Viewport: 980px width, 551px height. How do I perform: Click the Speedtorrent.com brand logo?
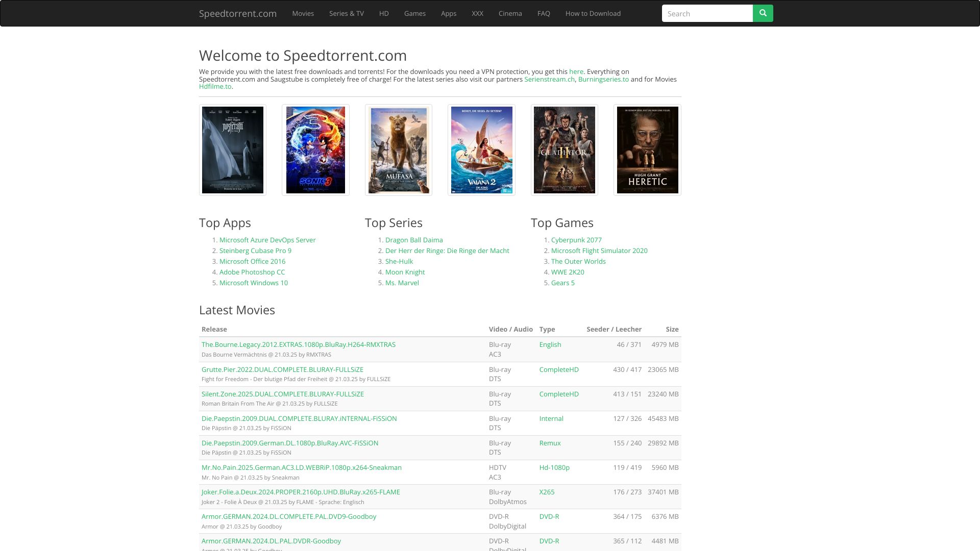[238, 14]
